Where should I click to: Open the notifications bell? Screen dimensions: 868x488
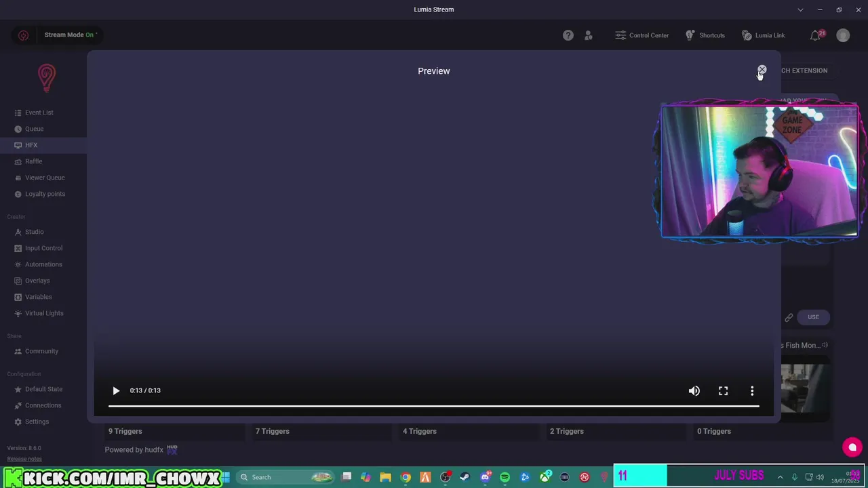click(x=816, y=35)
